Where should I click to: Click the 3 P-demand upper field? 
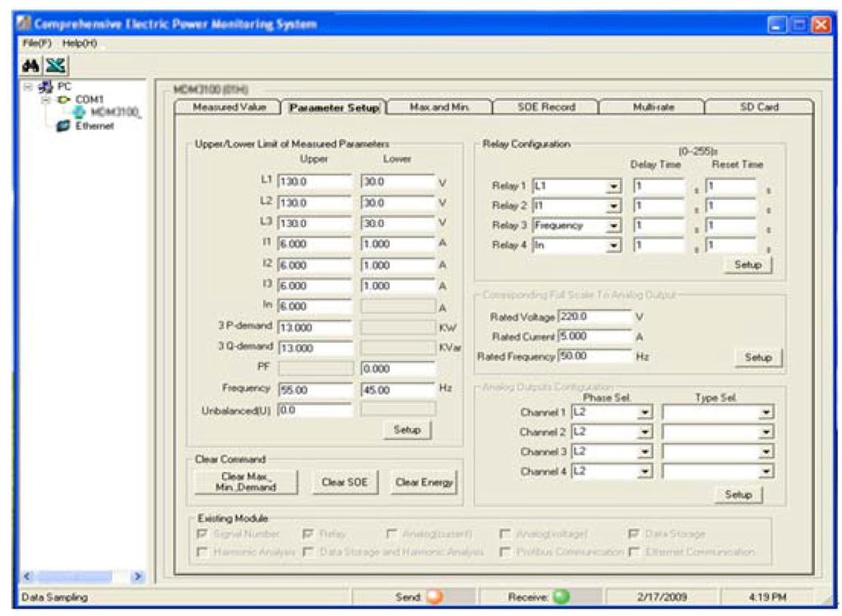point(315,327)
